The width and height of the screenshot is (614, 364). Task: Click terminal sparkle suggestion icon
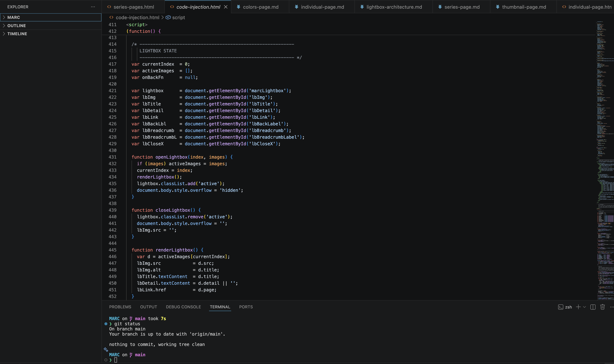coord(106,350)
